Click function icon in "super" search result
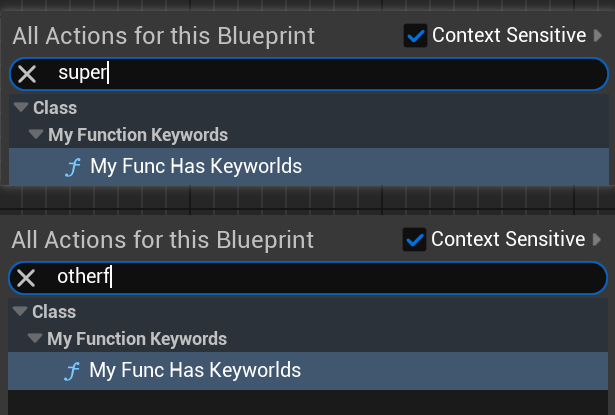The width and height of the screenshot is (615, 415). (x=71, y=167)
